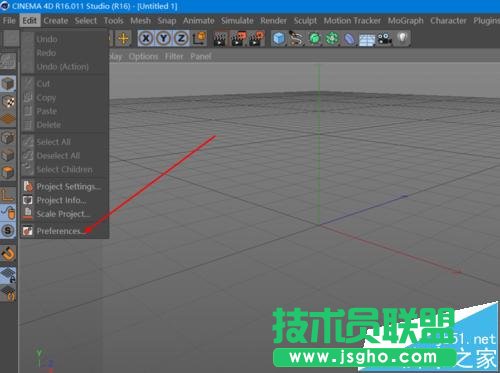Viewport: 500px width, 373px height.
Task: Open Project Info... from menu
Action: (65, 200)
